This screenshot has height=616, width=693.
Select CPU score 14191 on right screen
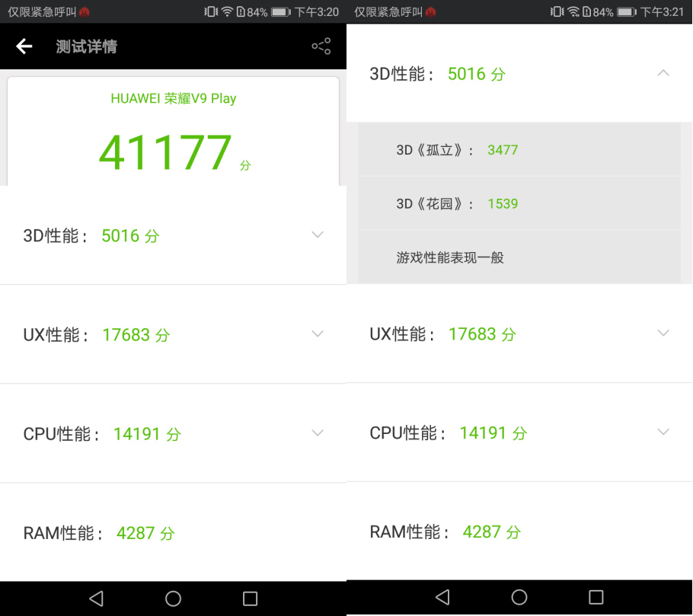(483, 432)
